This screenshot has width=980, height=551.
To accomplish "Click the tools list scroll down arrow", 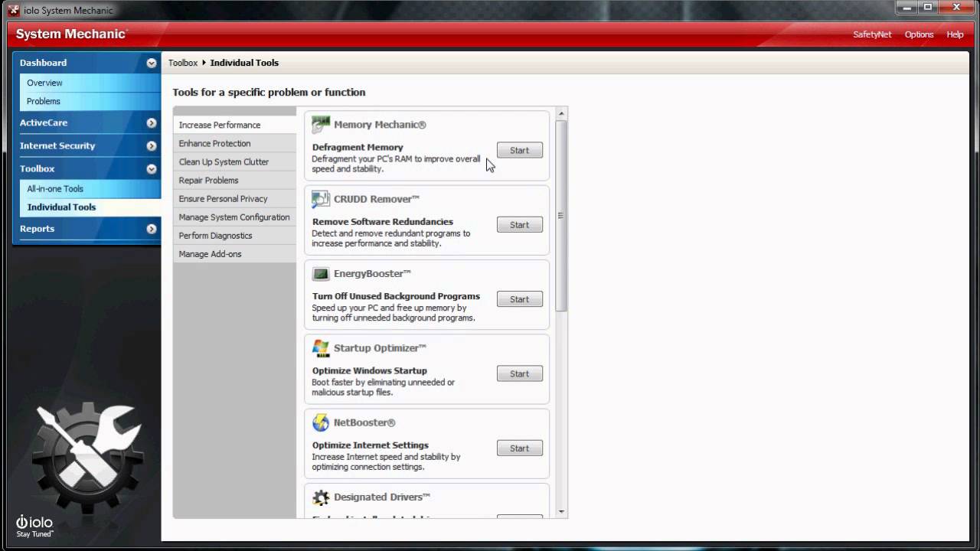I will coord(562,512).
